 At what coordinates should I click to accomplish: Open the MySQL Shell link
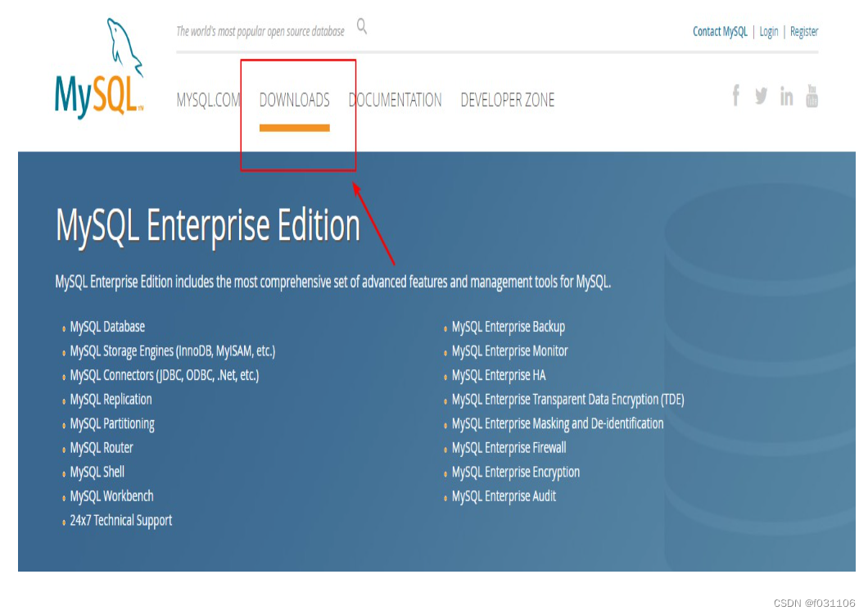tap(97, 473)
